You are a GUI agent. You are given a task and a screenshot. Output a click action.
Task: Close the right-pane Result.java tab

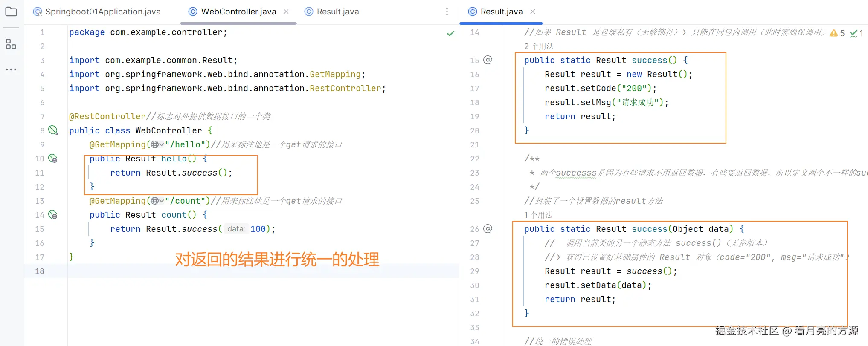pos(533,12)
